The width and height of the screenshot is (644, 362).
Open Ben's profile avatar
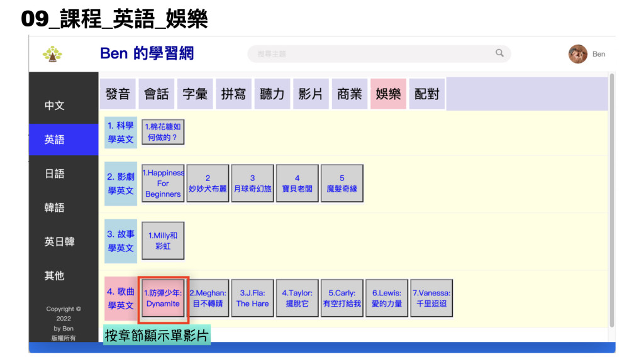coord(577,54)
